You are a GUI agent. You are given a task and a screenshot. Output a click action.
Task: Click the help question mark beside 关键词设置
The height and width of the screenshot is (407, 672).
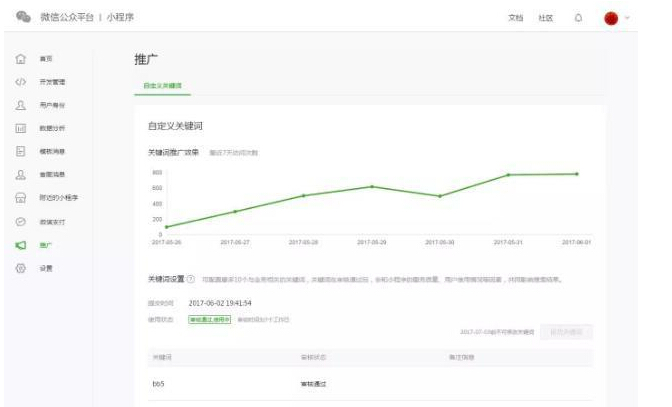tap(191, 279)
